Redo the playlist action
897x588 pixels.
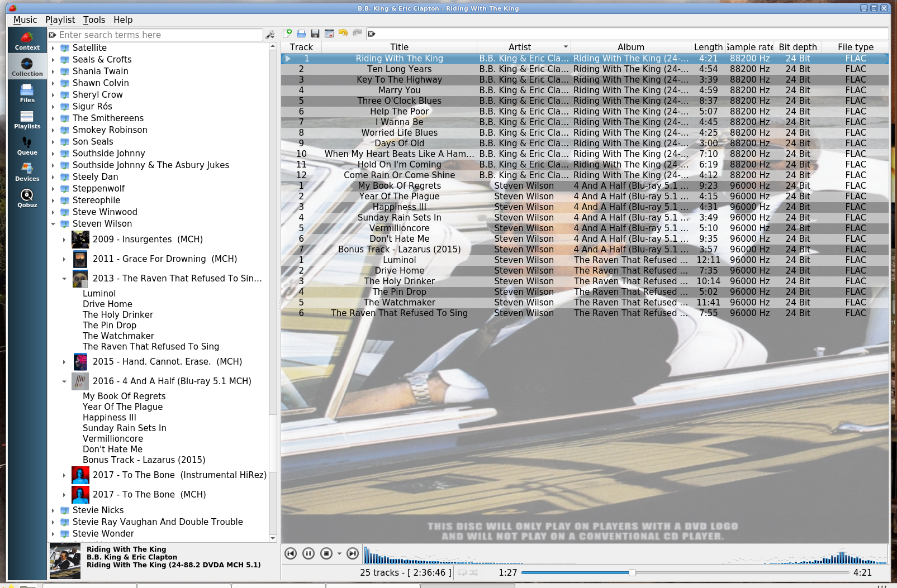click(x=357, y=34)
